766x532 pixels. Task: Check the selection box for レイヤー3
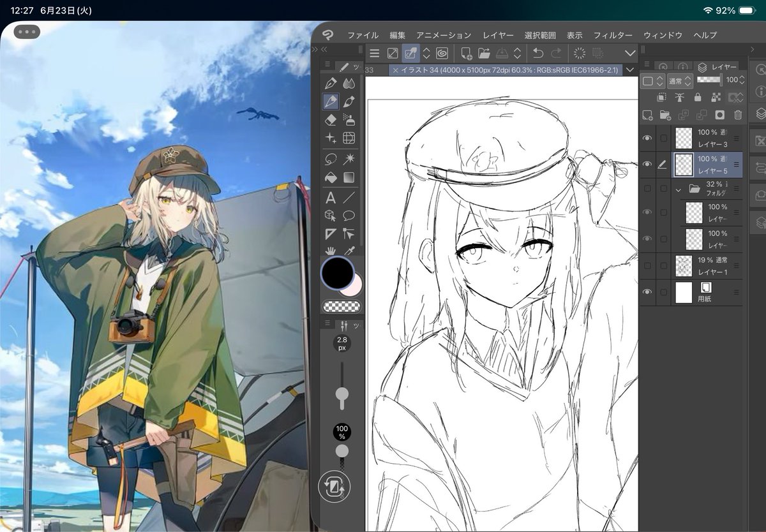point(664,138)
